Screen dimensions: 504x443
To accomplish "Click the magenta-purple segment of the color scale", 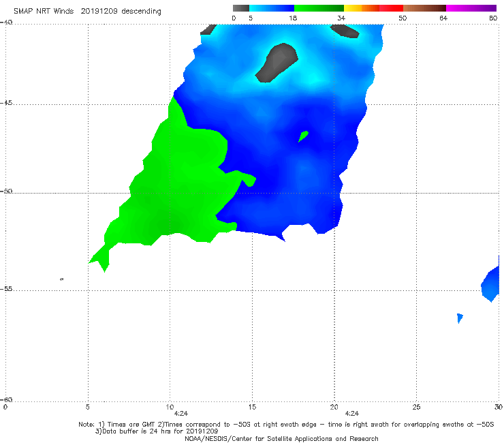I will (471, 8).
